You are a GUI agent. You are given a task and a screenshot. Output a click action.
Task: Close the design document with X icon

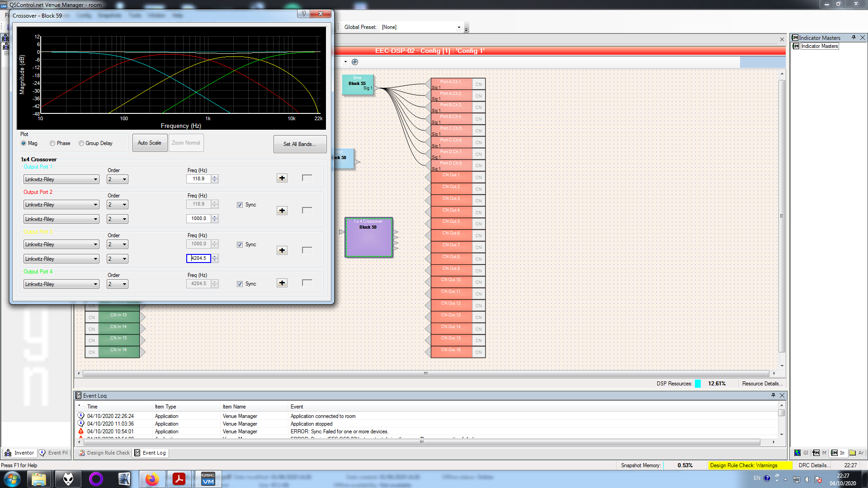click(782, 39)
